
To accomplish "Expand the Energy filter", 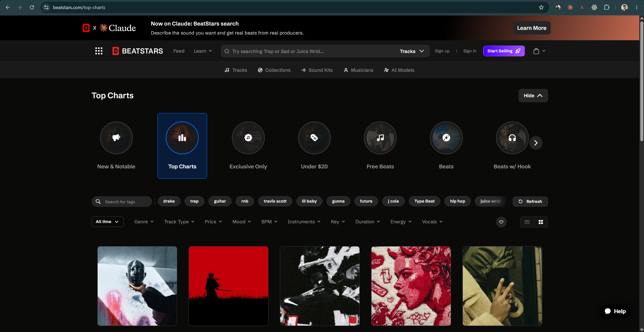I will (401, 222).
